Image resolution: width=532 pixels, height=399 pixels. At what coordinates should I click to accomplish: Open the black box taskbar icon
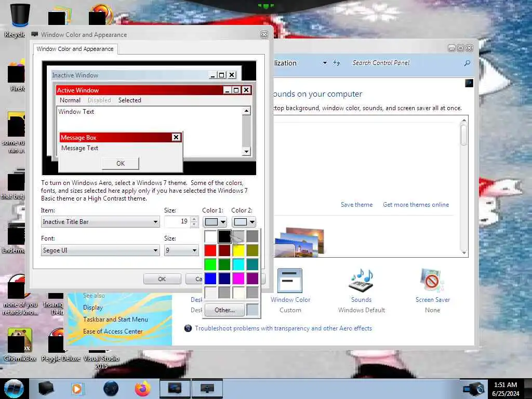46,389
